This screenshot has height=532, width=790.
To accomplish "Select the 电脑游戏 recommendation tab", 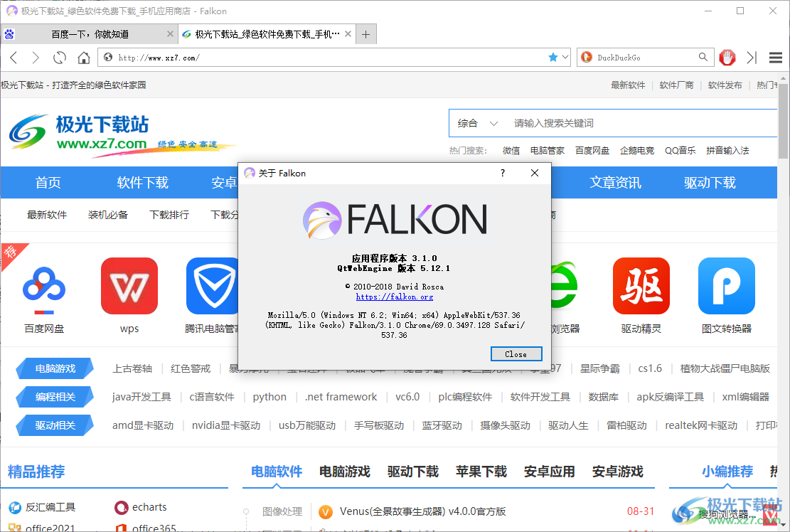I will 343,471.
